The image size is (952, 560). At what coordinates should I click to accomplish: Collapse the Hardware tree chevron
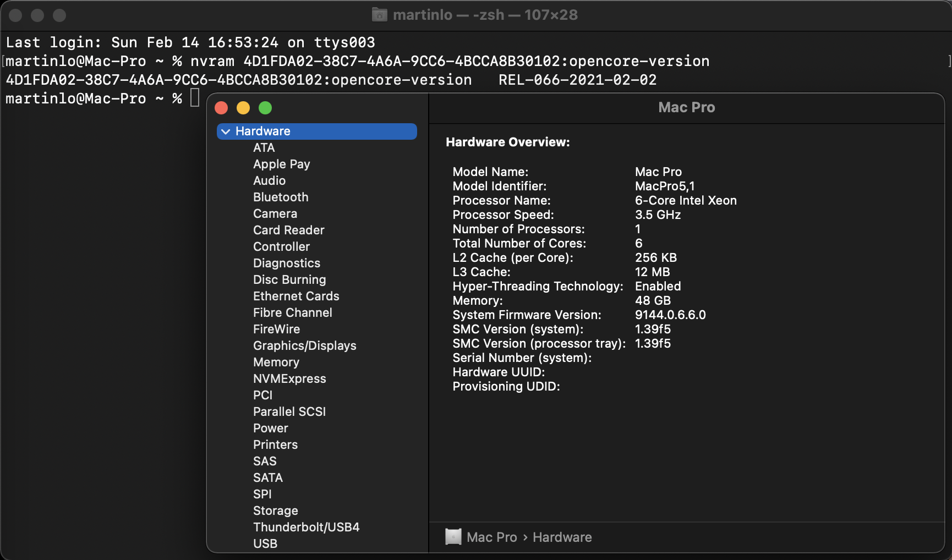pos(226,131)
